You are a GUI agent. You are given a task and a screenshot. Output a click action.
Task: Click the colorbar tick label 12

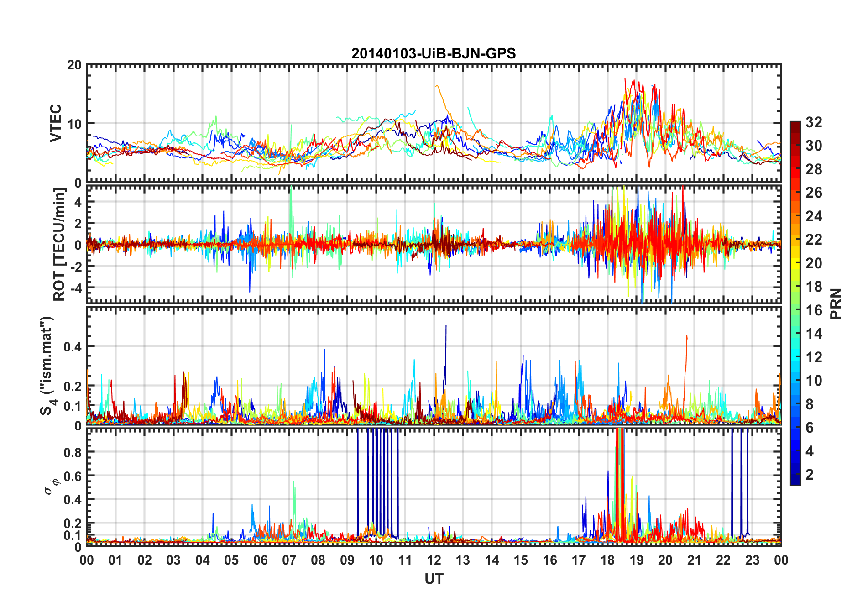click(x=814, y=357)
